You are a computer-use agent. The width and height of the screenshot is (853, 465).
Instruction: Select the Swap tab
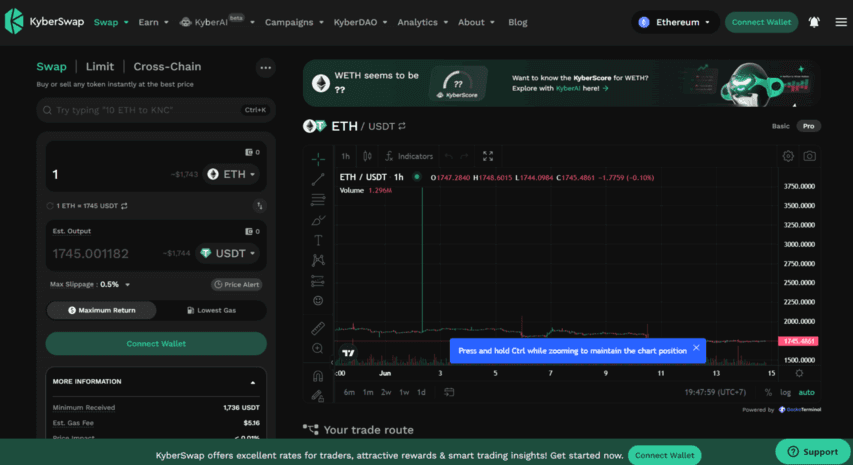click(x=51, y=66)
